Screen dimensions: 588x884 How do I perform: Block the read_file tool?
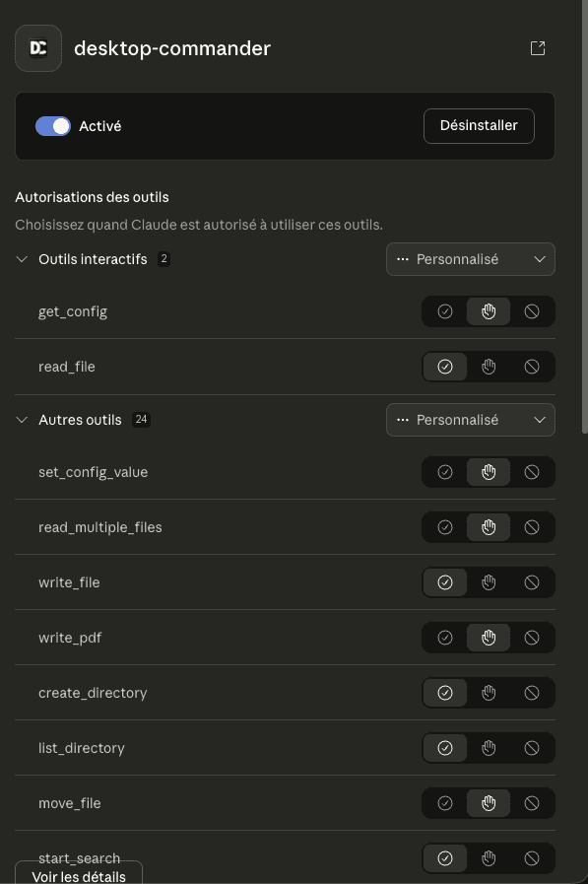532,367
